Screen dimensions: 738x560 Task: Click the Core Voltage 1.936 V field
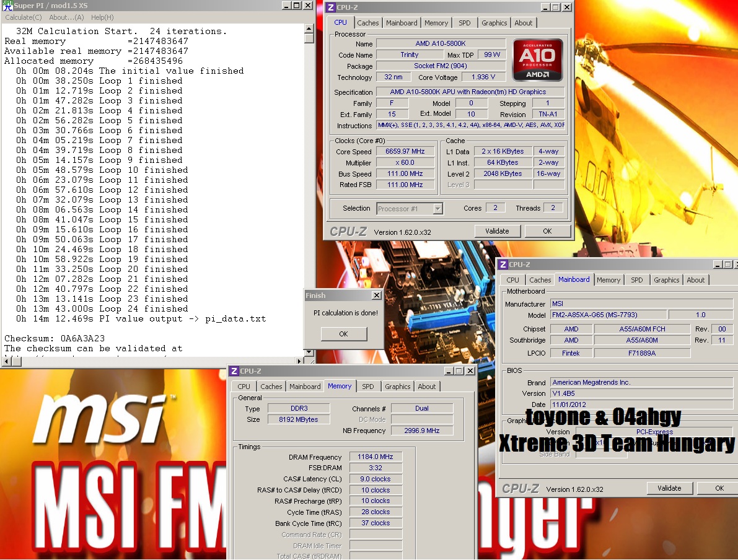483,77
